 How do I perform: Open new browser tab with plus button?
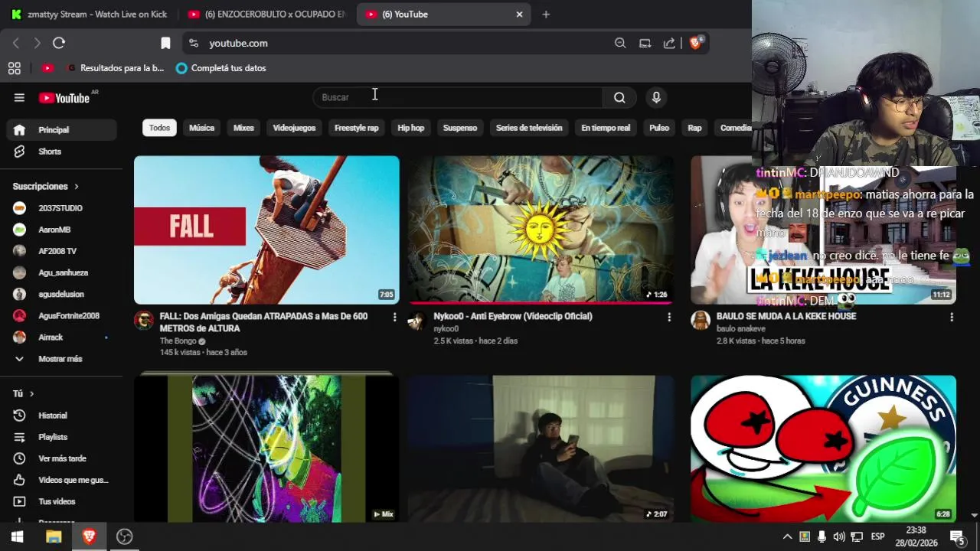[546, 14]
